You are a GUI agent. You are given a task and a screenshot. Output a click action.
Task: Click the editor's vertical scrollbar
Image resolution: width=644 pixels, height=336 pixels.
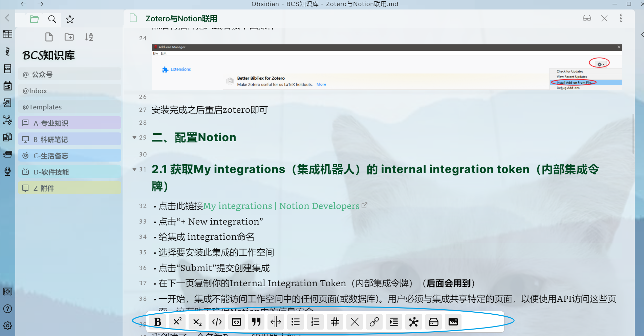tap(633, 134)
